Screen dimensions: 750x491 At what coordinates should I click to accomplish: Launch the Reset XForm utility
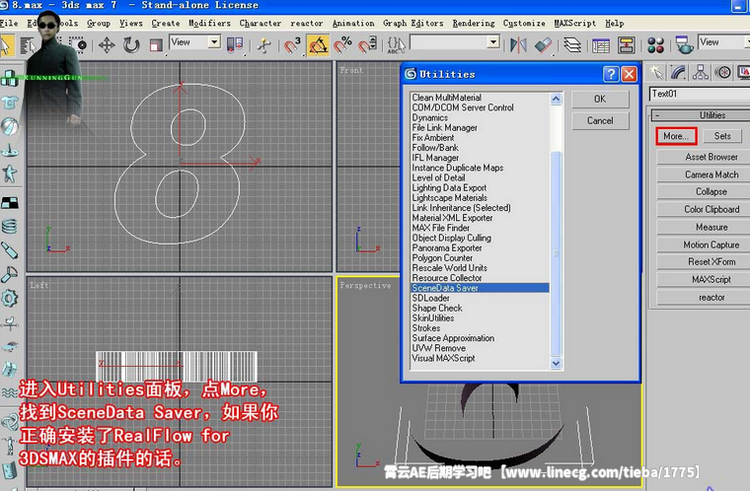click(x=711, y=262)
